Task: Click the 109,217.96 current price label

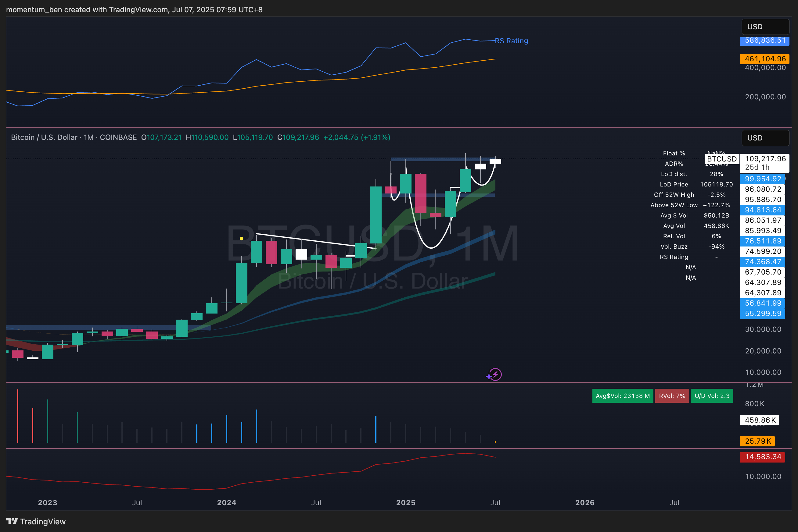Action: 765,159
